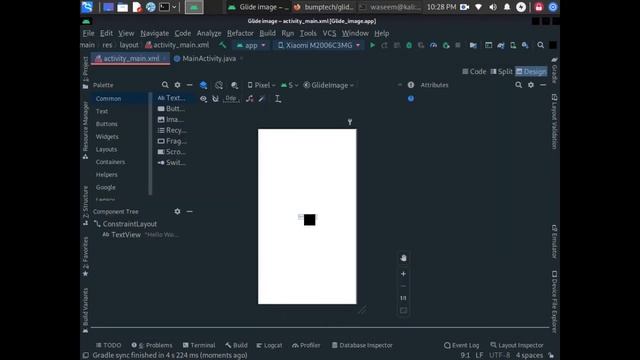
Task: Search attributes with the magnifier icon
Action: click(518, 85)
